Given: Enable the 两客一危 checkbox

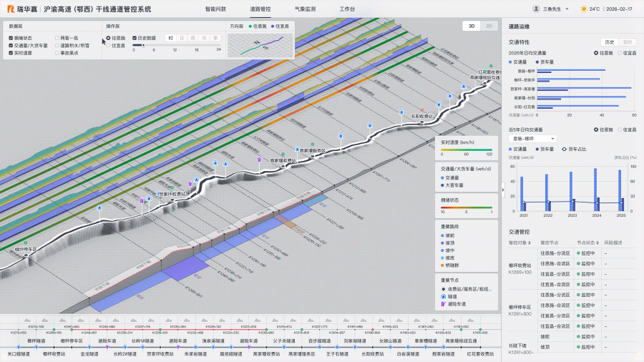Looking at the screenshot, I should (57, 38).
